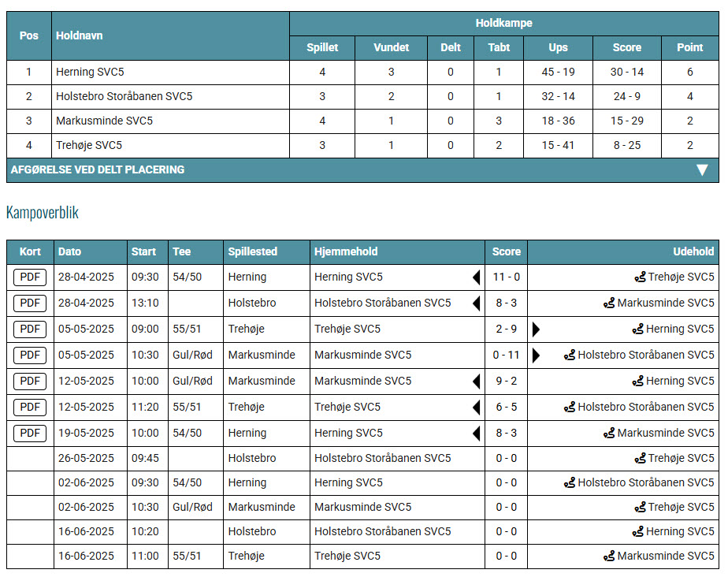The height and width of the screenshot is (577, 728).
Task: Click the icon beside Holstebro Storåbanen SVC5 on 05-05-2025
Action: 570,356
